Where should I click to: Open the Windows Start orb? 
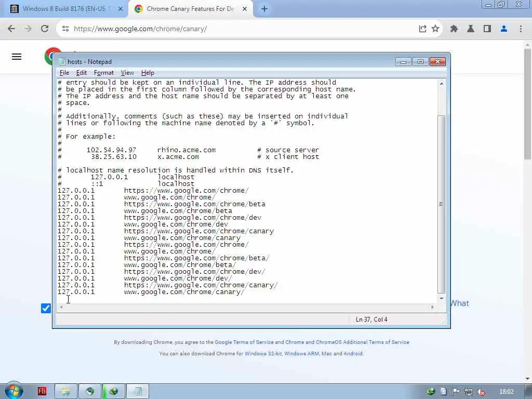13,391
